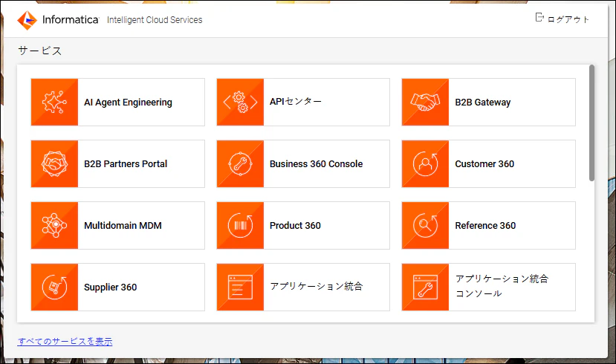The width and height of the screenshot is (616, 364).
Task: Click the アプリケーション統合 window icon
Action: 240,287
